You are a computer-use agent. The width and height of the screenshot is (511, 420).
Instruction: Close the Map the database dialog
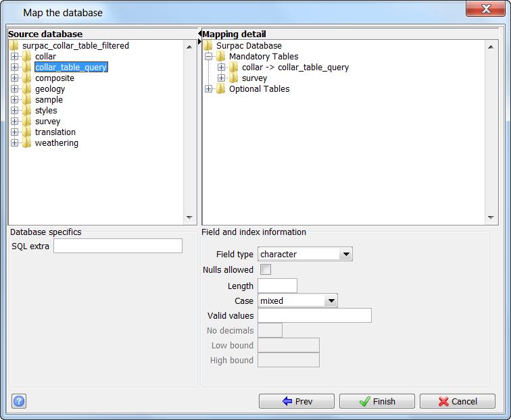tap(485, 9)
